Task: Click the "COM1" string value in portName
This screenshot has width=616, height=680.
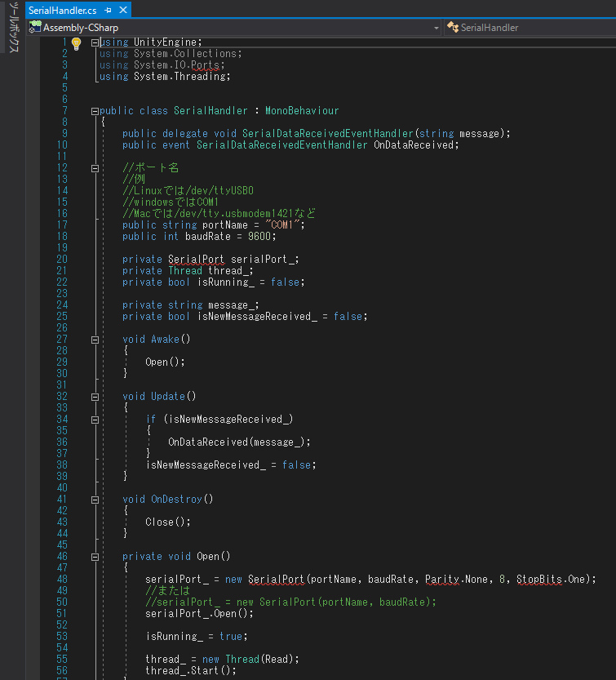Action: [285, 225]
